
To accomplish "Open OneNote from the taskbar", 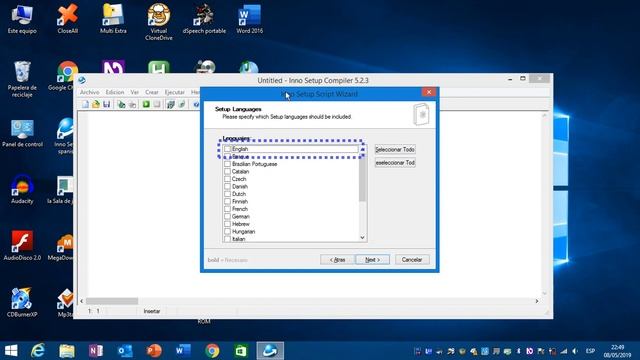I will click(x=96, y=351).
